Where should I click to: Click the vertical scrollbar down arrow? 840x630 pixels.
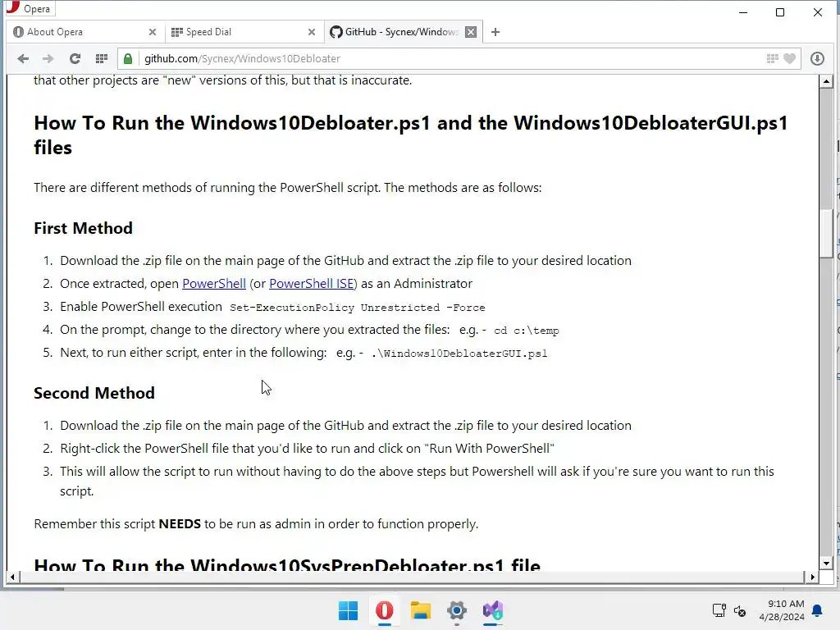pos(826,564)
